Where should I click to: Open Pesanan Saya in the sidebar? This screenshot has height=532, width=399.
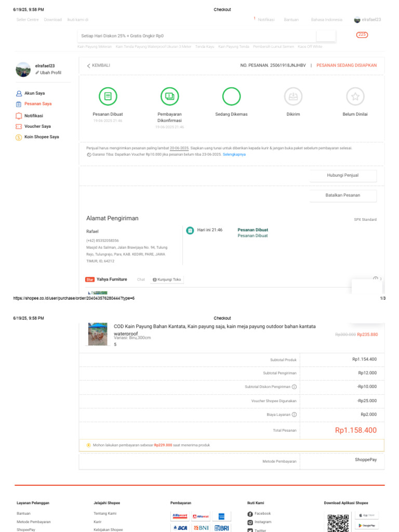point(34,104)
